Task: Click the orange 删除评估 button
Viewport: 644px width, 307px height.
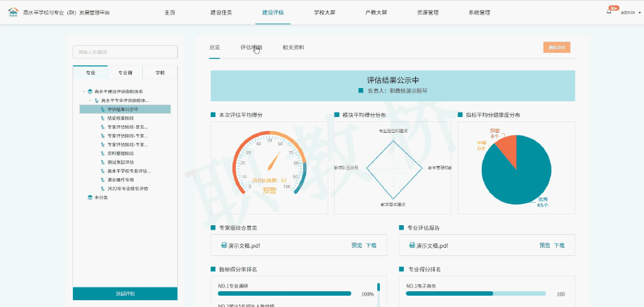Action: click(x=557, y=47)
